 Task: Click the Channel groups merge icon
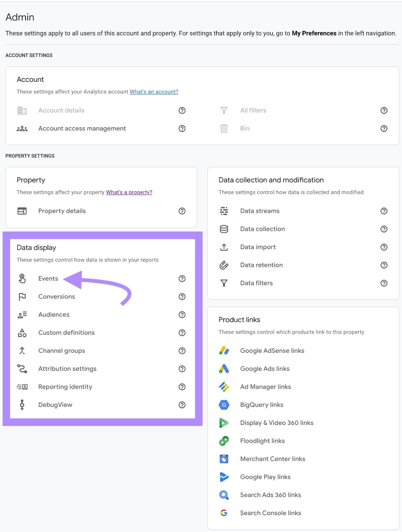pos(22,350)
